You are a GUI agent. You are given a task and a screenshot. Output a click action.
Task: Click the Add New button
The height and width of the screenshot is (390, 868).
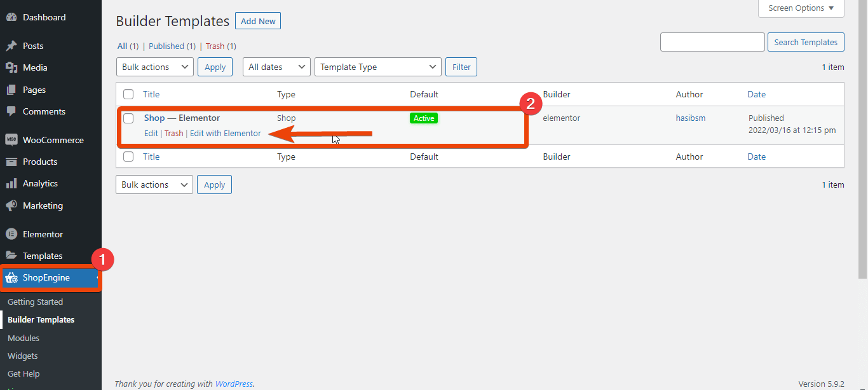pyautogui.click(x=258, y=21)
